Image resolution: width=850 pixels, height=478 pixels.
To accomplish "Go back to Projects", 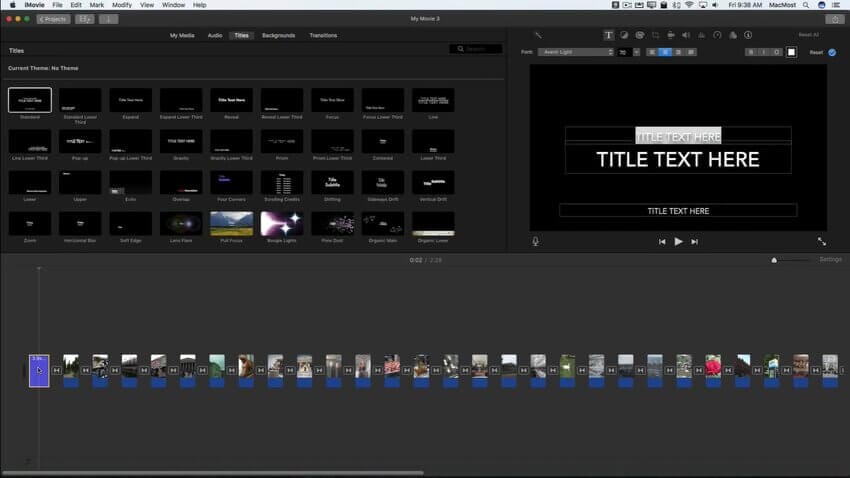I will click(x=53, y=19).
